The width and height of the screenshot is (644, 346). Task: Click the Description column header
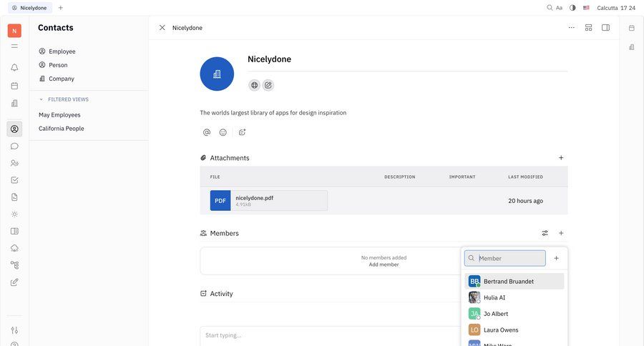[x=399, y=177]
